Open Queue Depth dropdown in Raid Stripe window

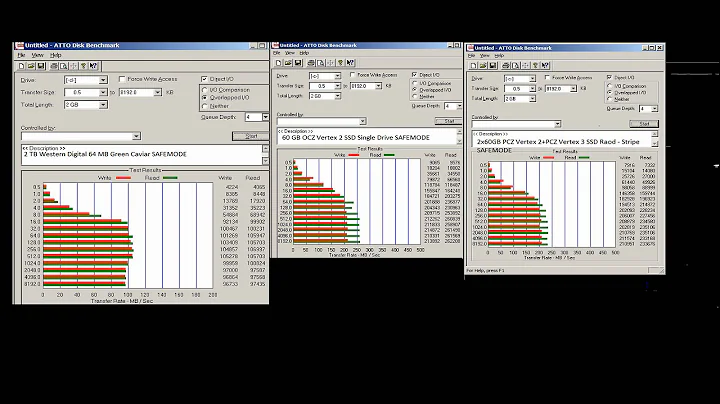coord(654,109)
